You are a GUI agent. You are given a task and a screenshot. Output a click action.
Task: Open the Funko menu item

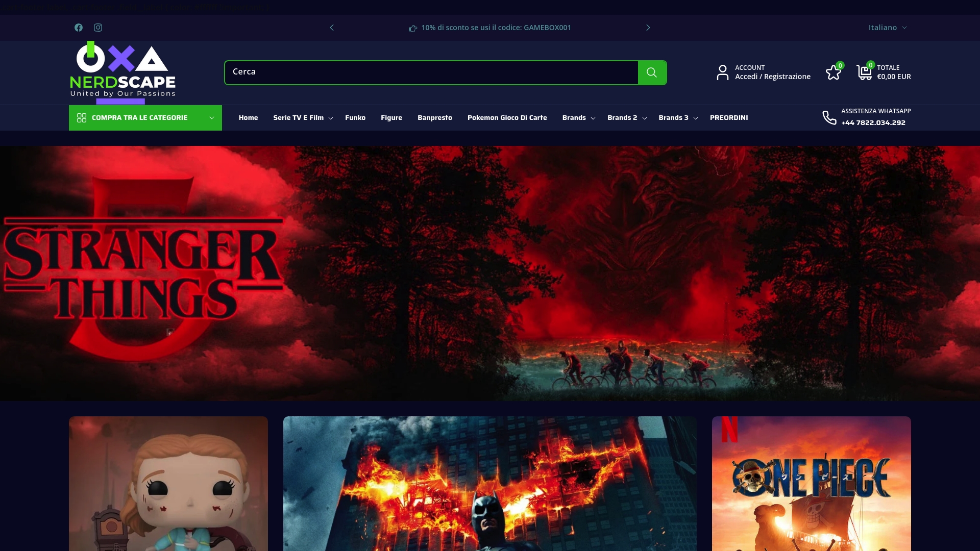point(355,117)
